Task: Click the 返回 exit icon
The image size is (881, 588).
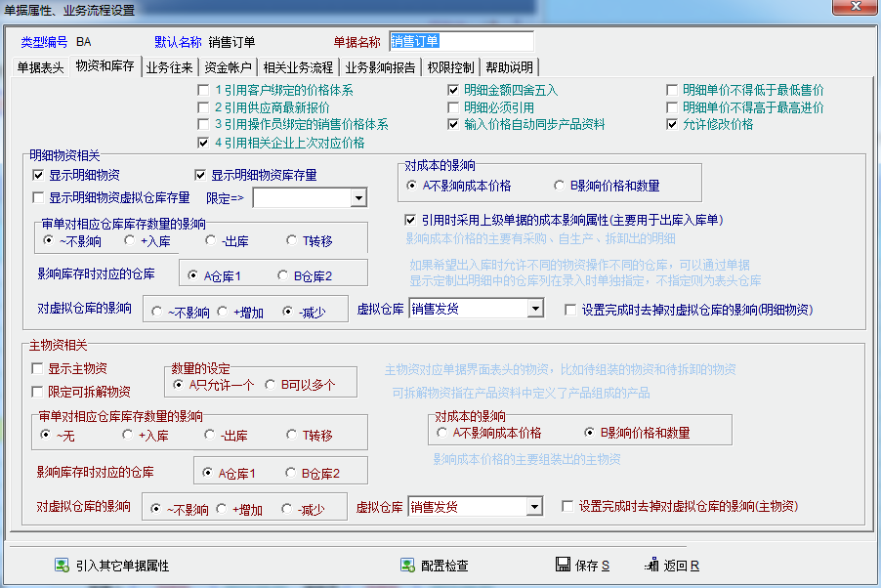Action: pos(652,566)
